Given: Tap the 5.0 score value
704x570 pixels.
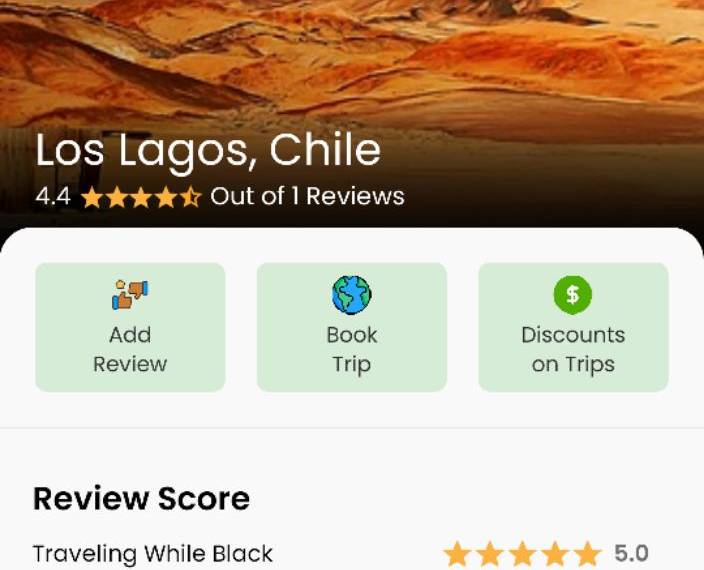Looking at the screenshot, I should (631, 553).
